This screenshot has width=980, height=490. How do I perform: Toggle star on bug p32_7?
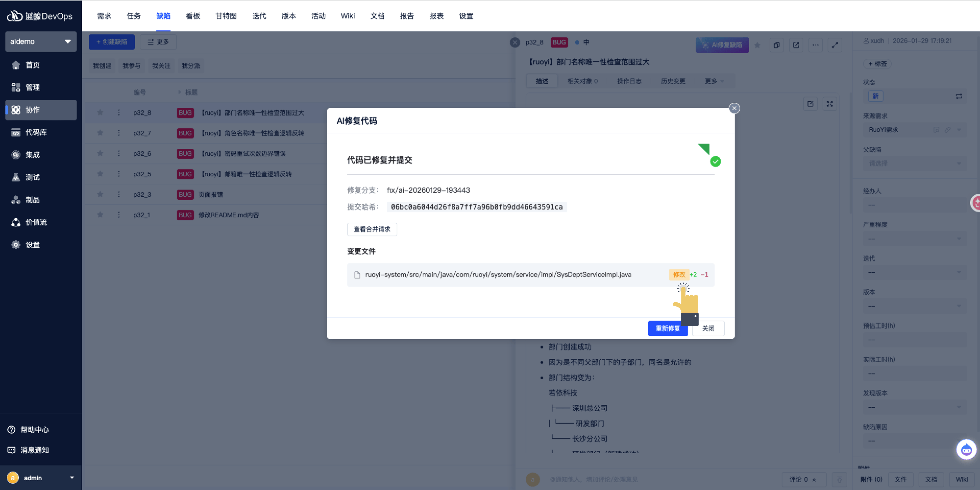[x=100, y=133]
